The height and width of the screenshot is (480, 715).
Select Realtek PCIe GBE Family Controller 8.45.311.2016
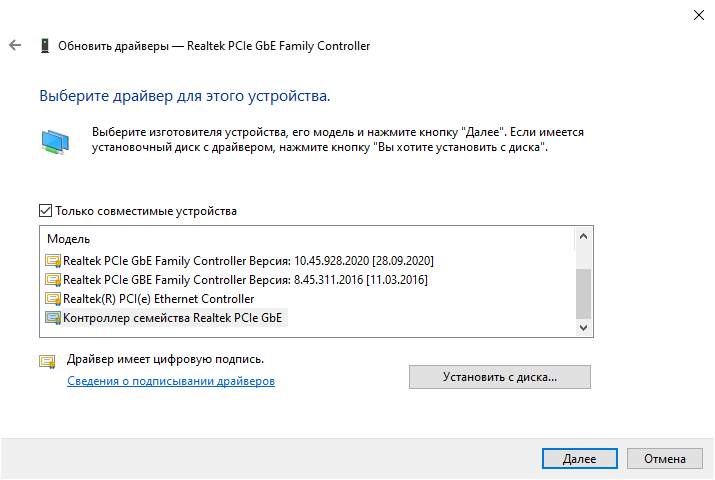245,280
